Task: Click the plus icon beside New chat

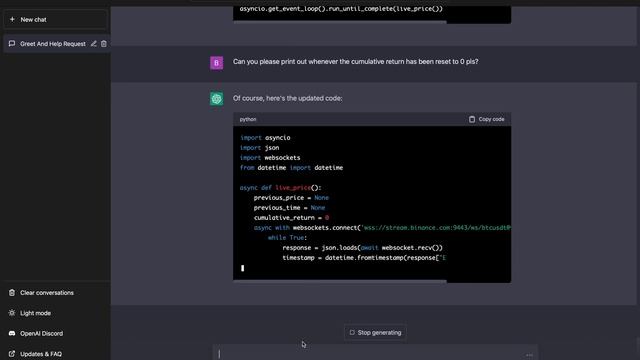Action: point(12,19)
